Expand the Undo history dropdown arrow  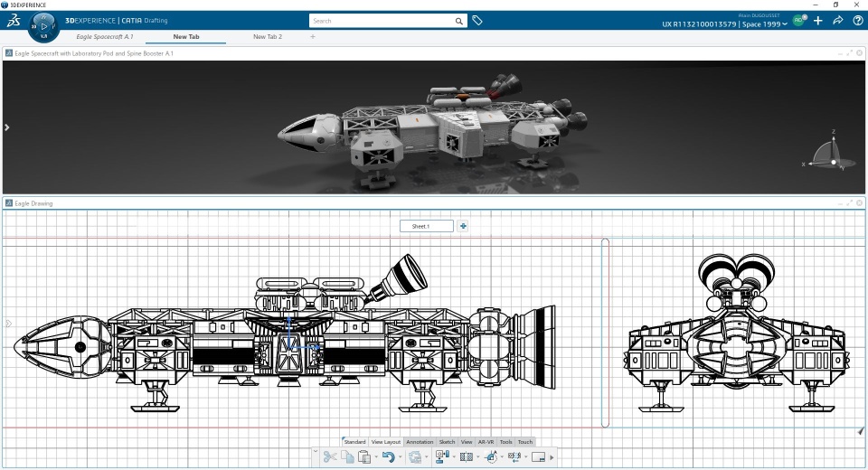tap(400, 457)
